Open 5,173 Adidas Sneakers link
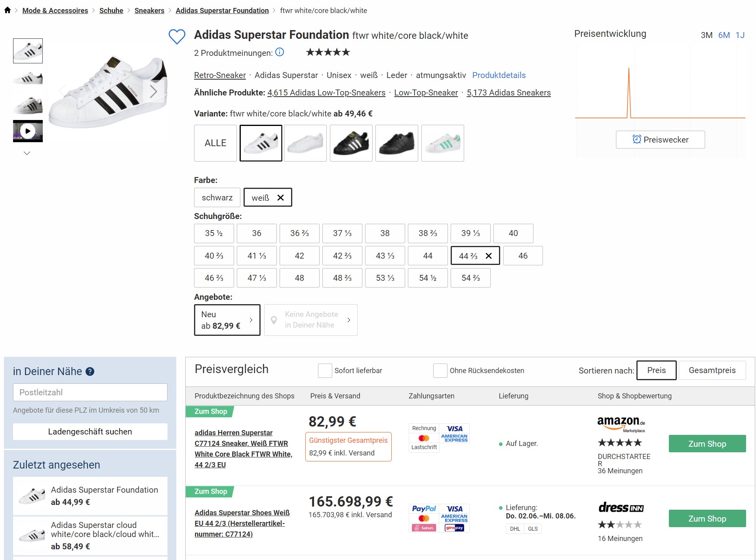This screenshot has height=560, width=756. (x=508, y=93)
